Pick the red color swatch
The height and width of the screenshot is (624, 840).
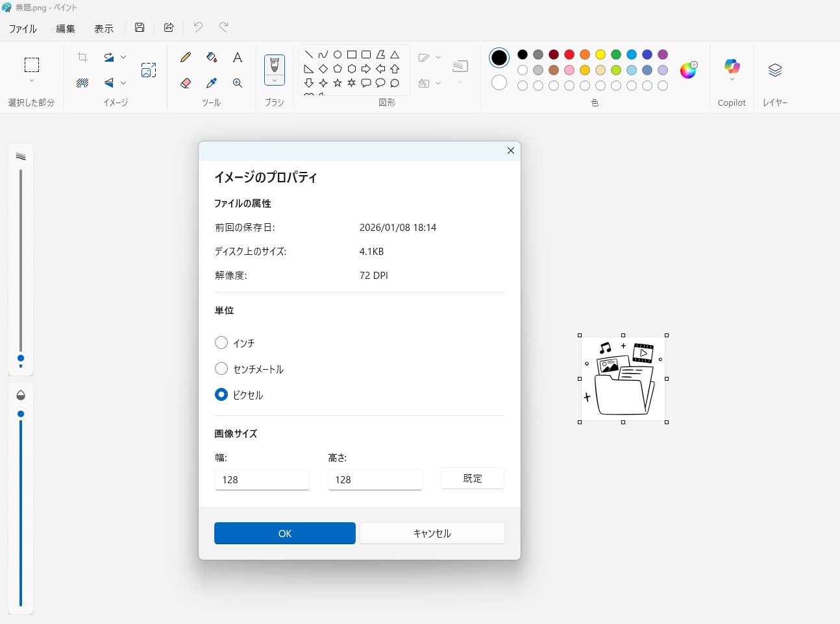tap(569, 54)
